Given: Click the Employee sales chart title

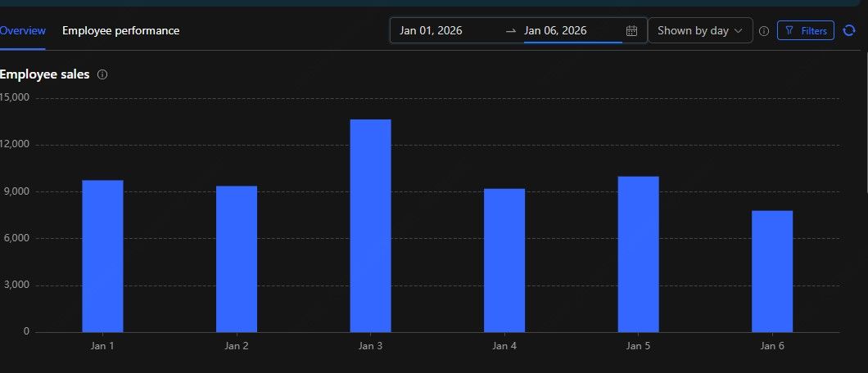Looking at the screenshot, I should [x=45, y=74].
